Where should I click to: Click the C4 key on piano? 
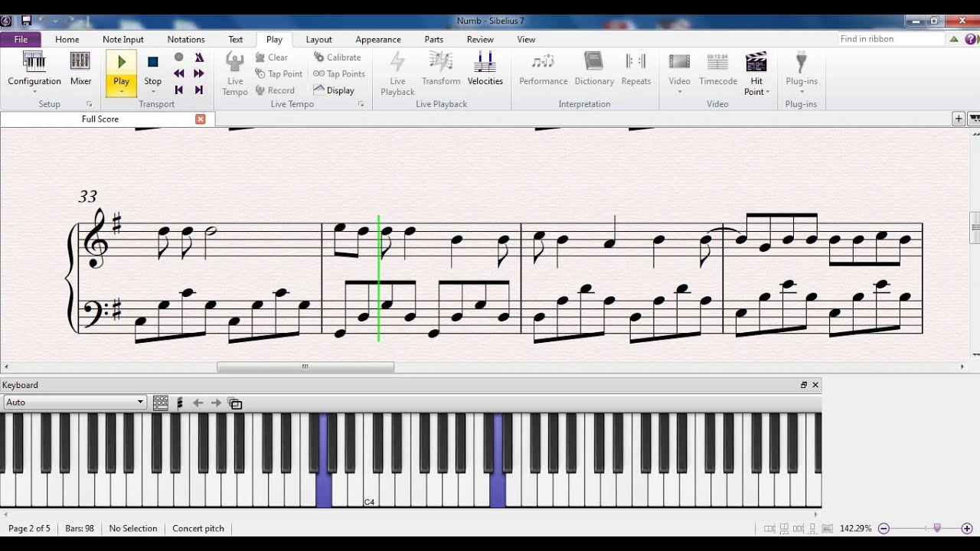(x=371, y=490)
